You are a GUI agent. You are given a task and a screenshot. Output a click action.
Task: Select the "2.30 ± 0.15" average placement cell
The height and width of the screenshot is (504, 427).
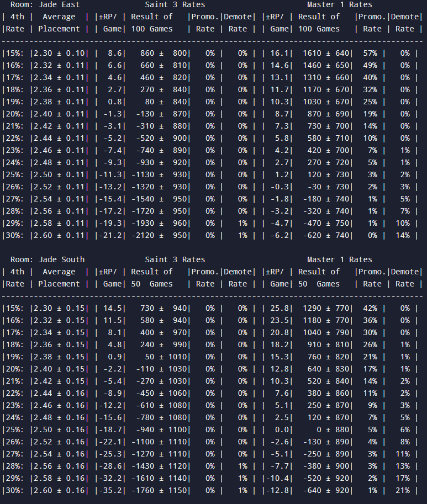point(59,308)
